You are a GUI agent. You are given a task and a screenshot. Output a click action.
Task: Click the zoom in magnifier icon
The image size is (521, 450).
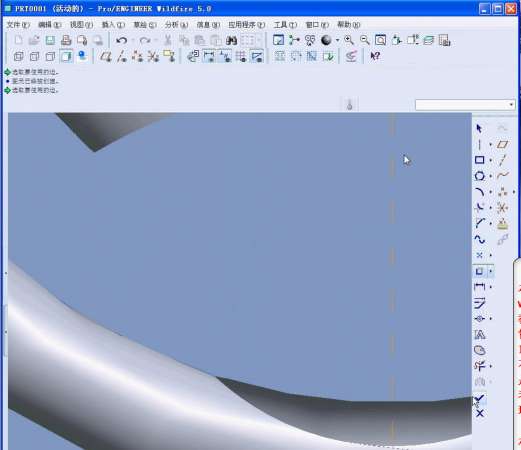tap(349, 40)
